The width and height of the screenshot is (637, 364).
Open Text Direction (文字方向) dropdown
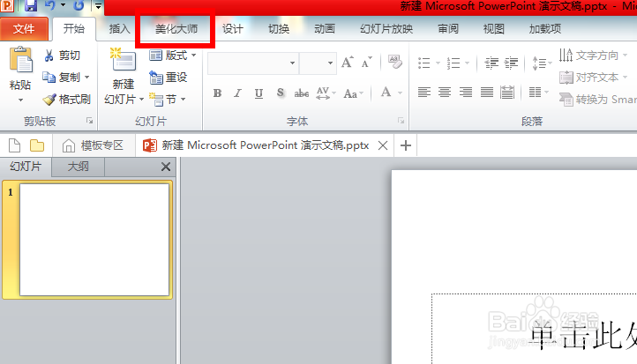click(x=594, y=56)
